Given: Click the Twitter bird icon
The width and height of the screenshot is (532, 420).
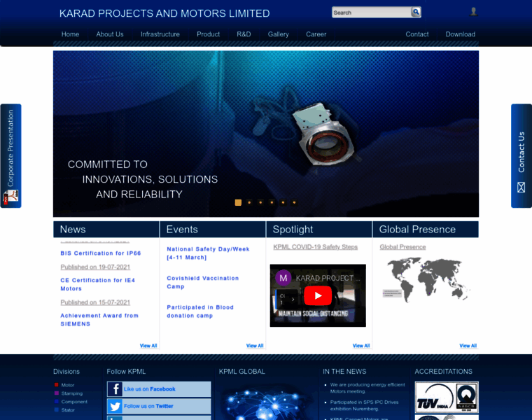Looking at the screenshot, I should coord(115,406).
